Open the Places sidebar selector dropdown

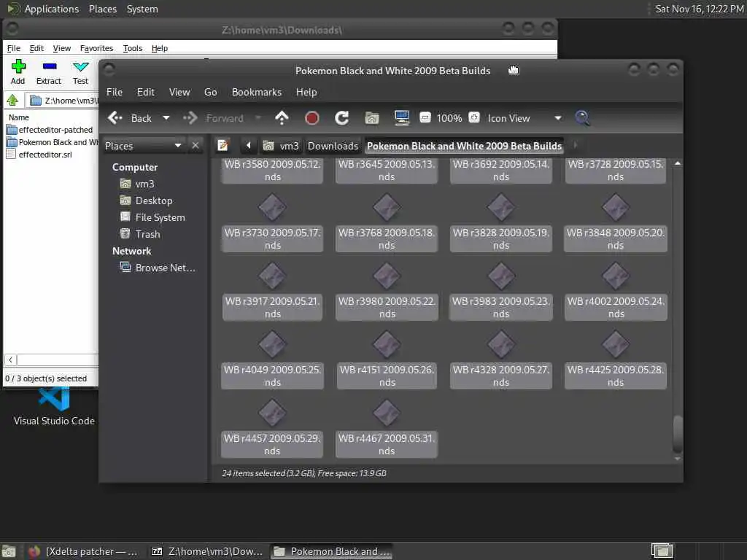tap(144, 146)
